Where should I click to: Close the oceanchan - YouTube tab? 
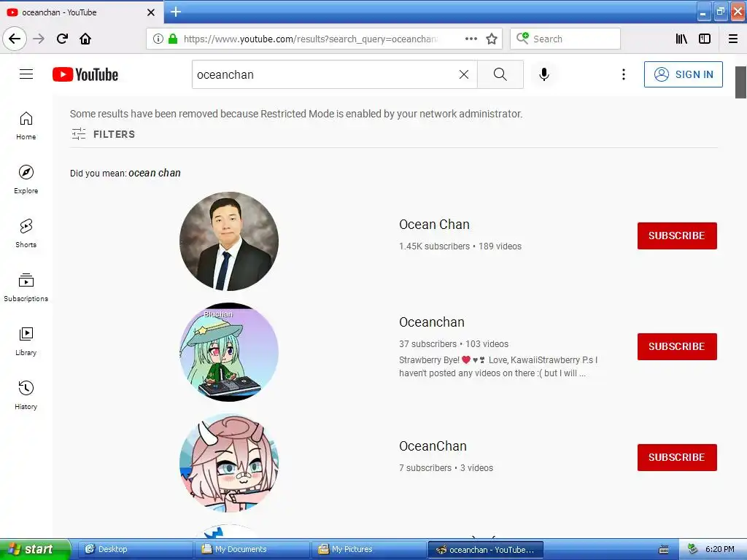pyautogui.click(x=151, y=12)
